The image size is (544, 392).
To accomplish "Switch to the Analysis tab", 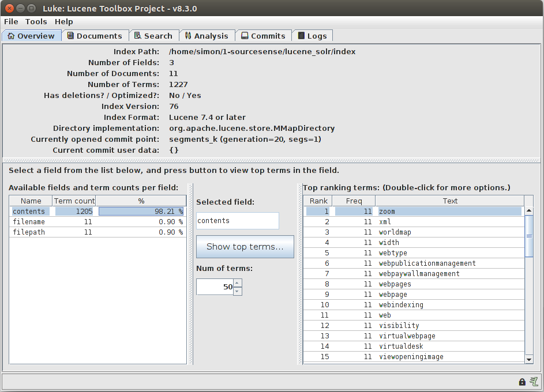I will tap(207, 36).
